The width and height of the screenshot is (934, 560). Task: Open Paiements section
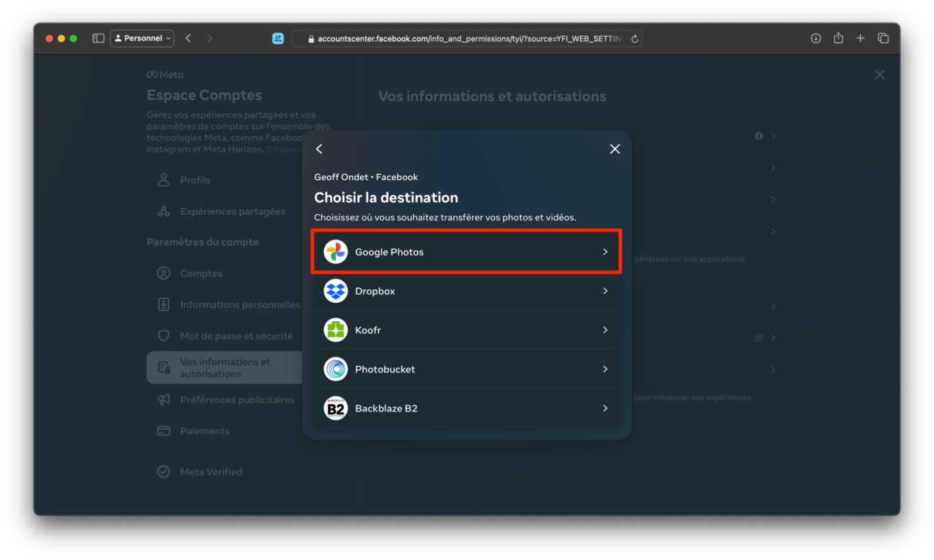click(x=225, y=431)
